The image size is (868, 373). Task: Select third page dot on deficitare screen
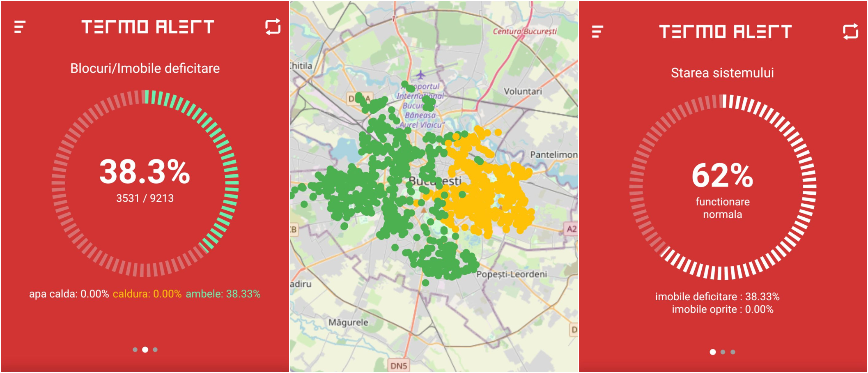155,350
